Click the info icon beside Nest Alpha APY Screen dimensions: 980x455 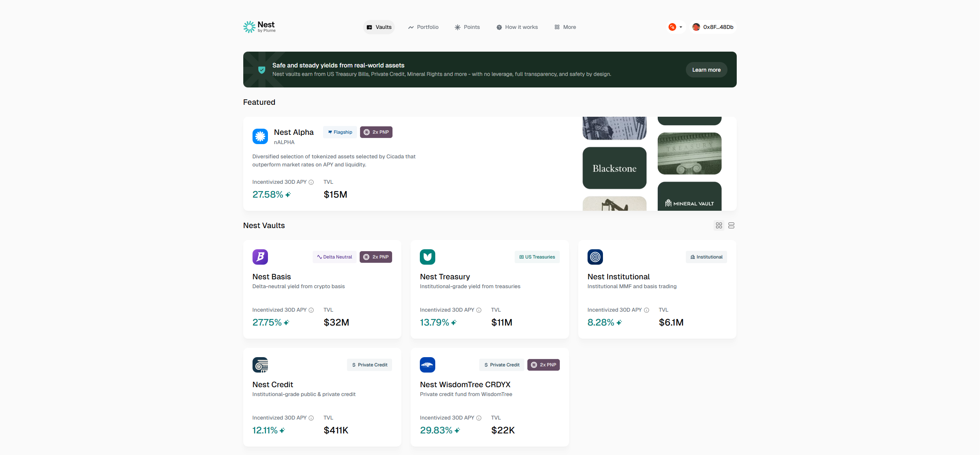tap(311, 182)
